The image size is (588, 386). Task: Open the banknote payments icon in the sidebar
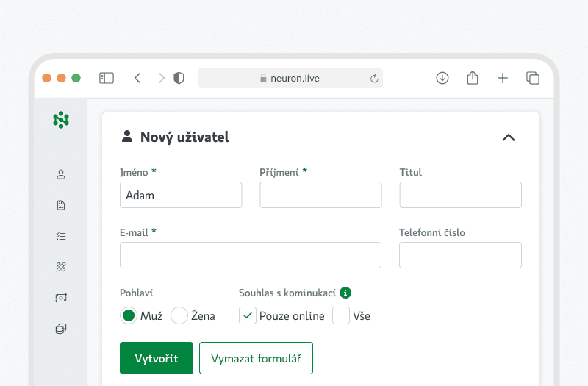tap(61, 298)
